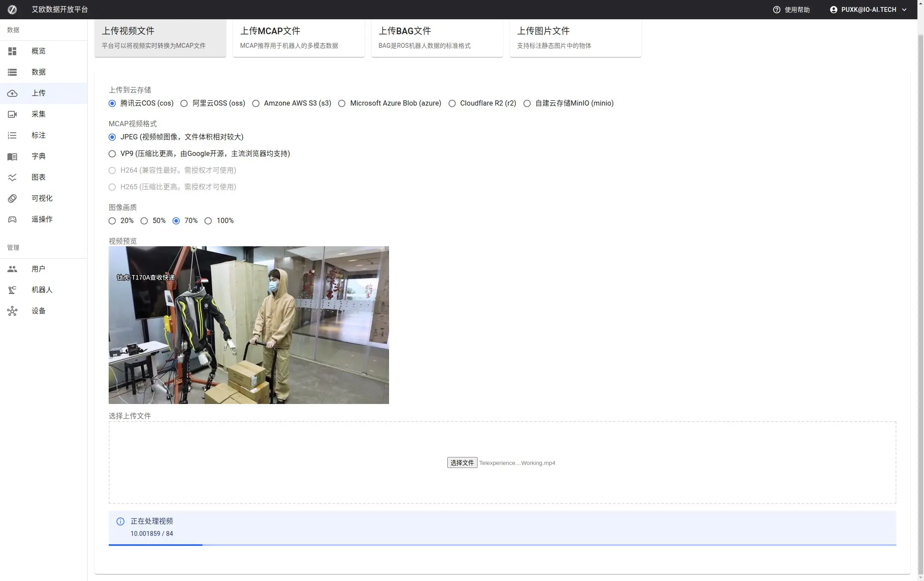Open the teleoperation gamepad icon
The height and width of the screenshot is (581, 924).
coord(12,220)
